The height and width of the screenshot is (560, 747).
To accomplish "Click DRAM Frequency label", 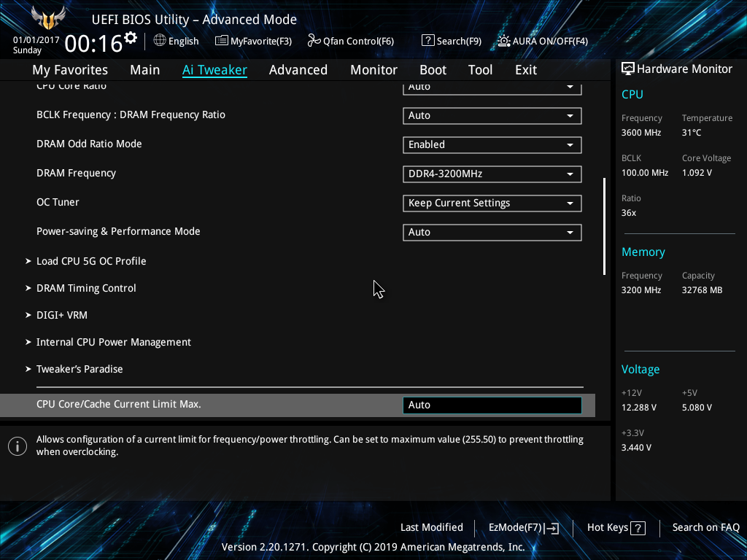I will tap(76, 174).
